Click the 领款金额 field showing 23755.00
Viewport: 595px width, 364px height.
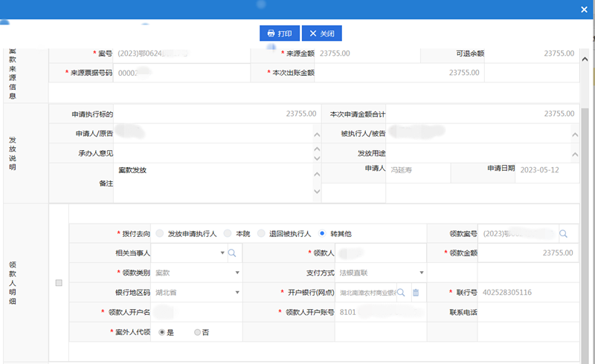click(x=528, y=253)
